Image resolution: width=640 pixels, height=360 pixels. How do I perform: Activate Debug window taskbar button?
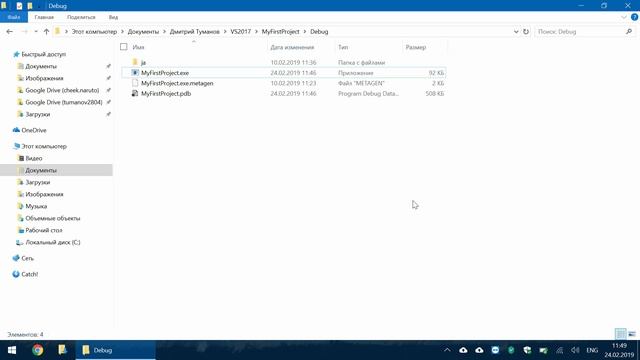[x=116, y=350]
